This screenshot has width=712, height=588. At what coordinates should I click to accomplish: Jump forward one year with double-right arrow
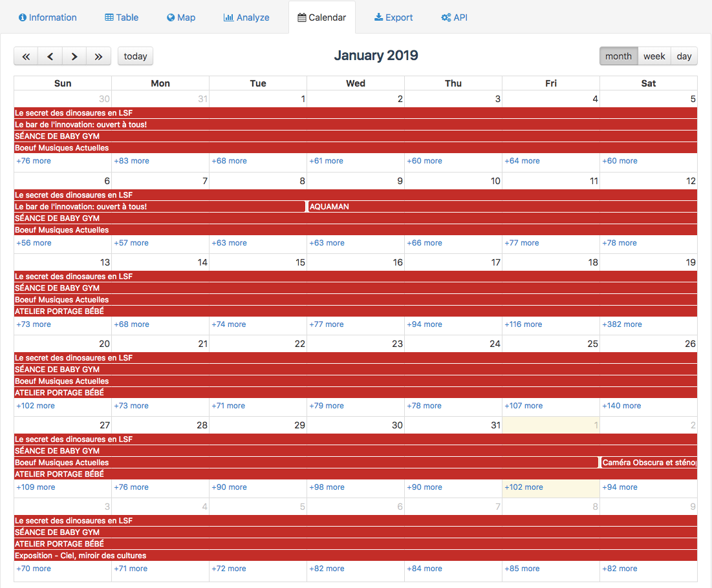click(98, 56)
